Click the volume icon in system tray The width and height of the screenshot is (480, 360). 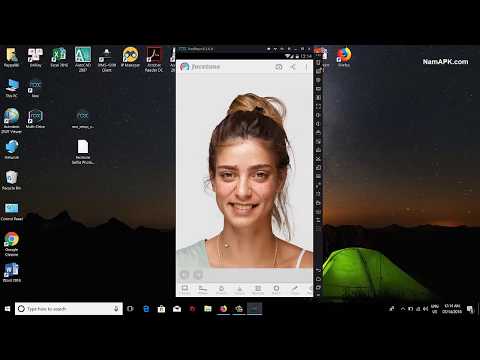[x=425, y=309]
